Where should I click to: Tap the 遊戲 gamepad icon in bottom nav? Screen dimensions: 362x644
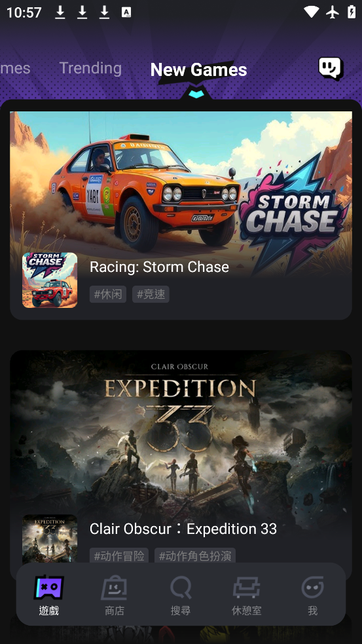pyautogui.click(x=49, y=588)
